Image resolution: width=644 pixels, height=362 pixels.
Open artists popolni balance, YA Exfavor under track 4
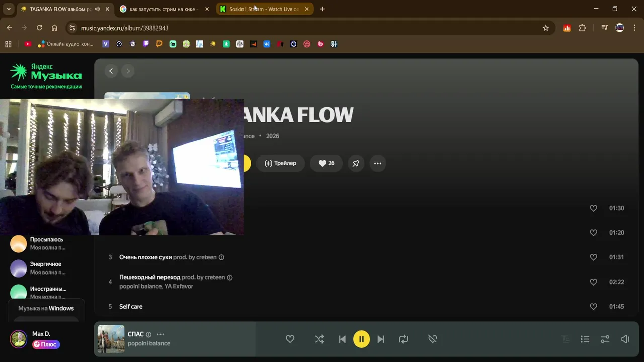coord(156,286)
